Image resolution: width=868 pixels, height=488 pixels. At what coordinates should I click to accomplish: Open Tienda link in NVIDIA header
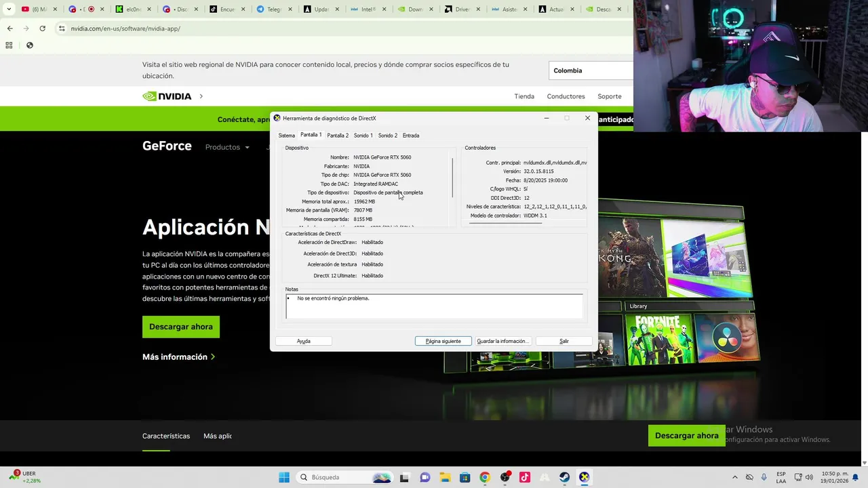(x=524, y=96)
